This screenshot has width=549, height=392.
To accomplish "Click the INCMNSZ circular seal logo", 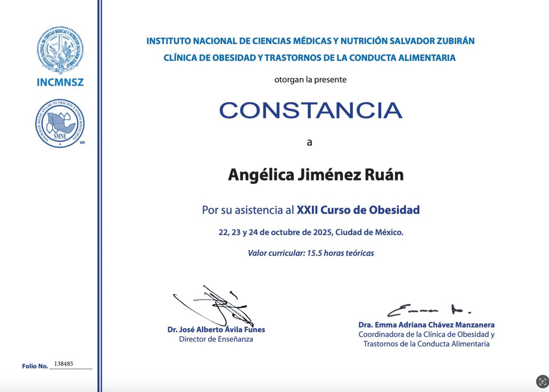I will point(60,50).
